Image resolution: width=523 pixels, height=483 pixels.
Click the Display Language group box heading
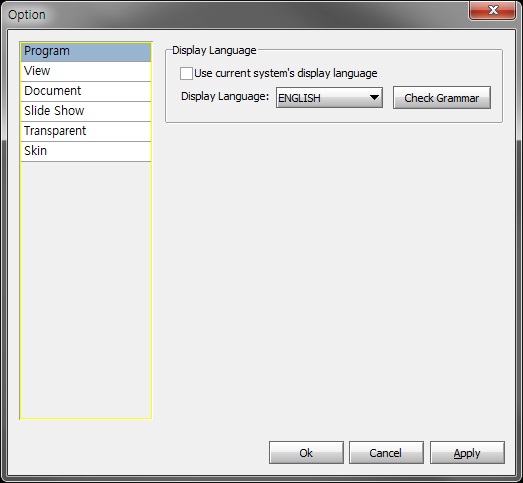pos(214,50)
